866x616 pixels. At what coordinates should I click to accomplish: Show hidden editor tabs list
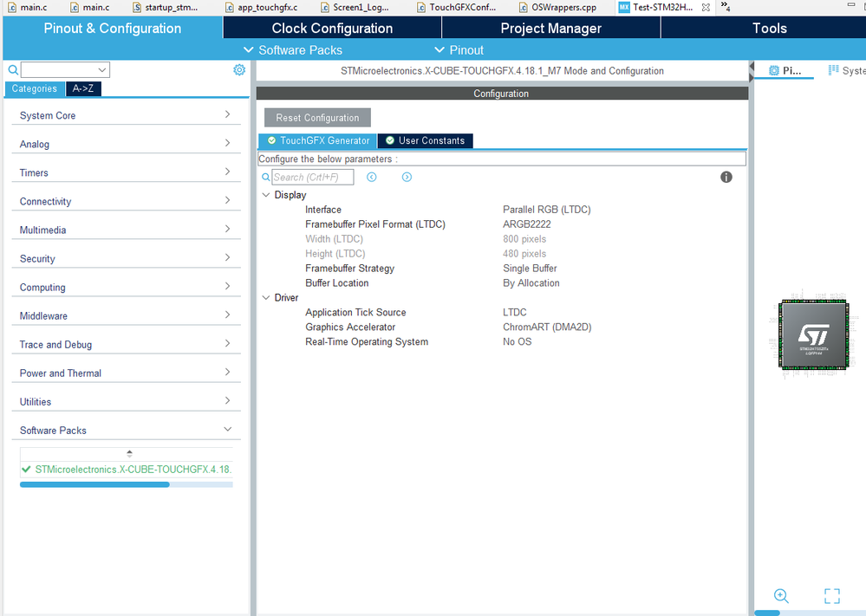point(726,7)
